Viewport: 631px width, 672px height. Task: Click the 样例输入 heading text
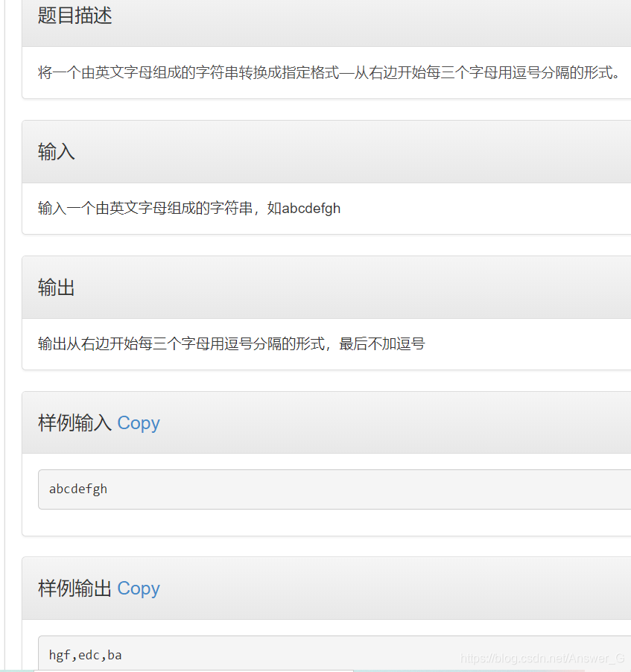click(75, 423)
